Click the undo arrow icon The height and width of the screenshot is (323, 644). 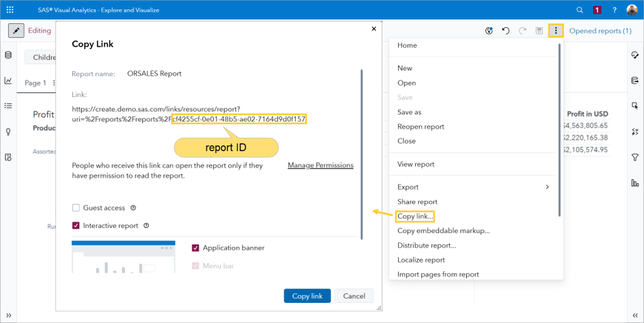[506, 31]
